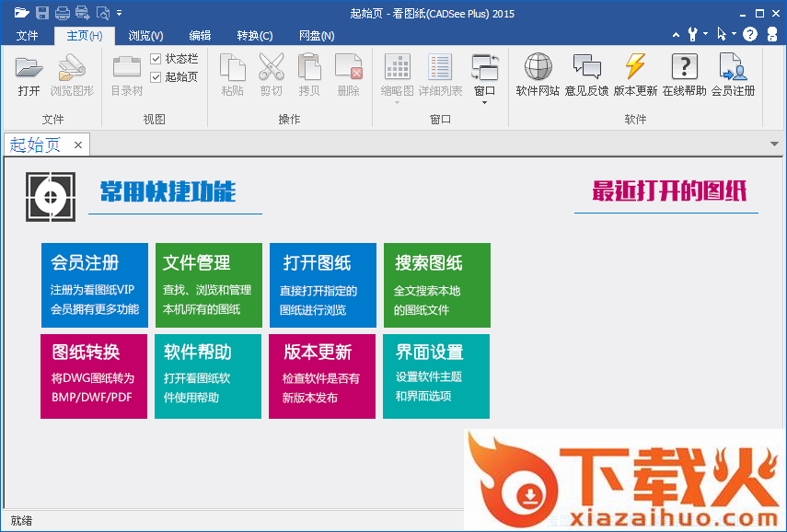Open 在线帮助 question mark icon
This screenshot has width=787, height=532.
(684, 68)
